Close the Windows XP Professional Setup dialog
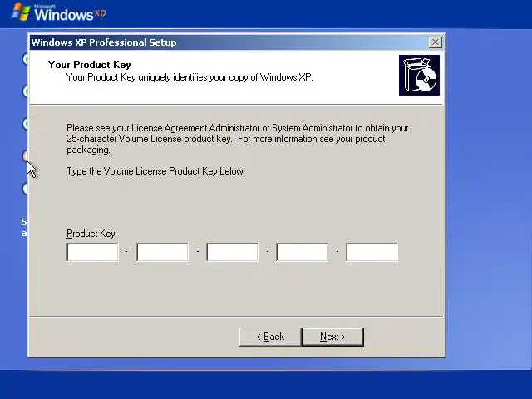The height and width of the screenshot is (399, 532). click(436, 42)
